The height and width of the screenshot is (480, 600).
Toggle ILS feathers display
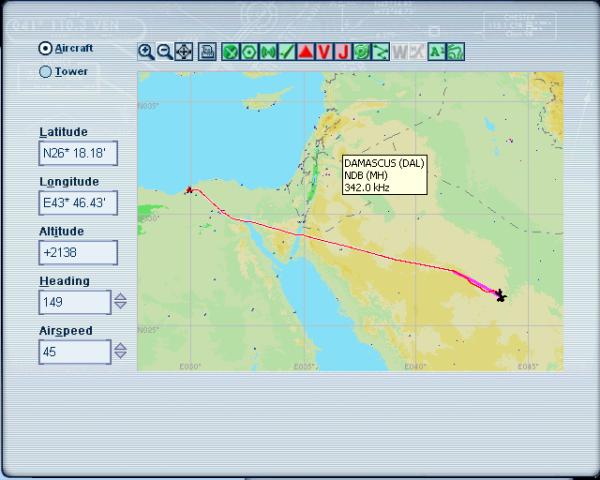click(x=287, y=52)
